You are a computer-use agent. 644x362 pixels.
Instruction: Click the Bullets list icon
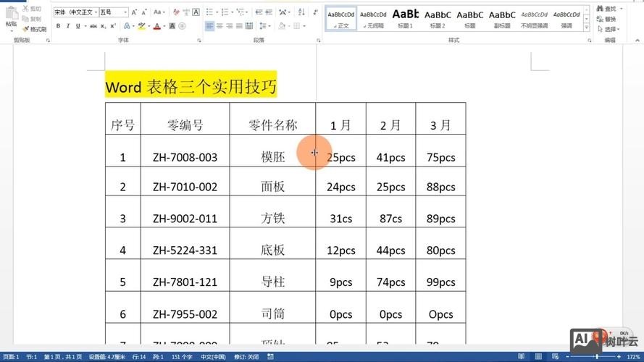pos(209,12)
